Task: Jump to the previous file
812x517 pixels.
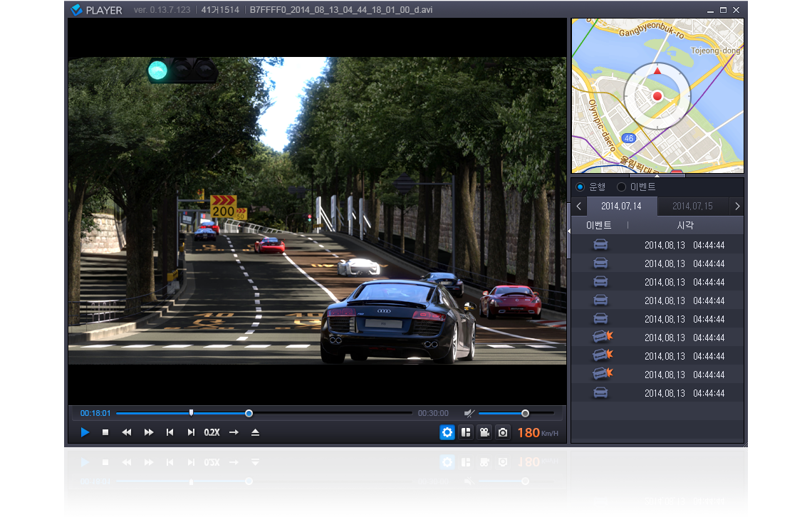Action: pyautogui.click(x=170, y=432)
